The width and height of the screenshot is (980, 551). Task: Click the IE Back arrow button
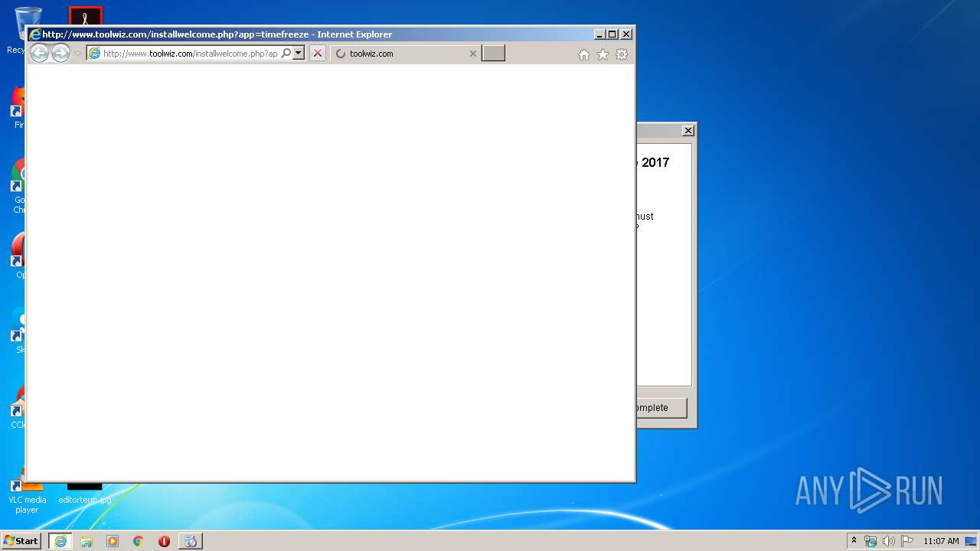(39, 54)
